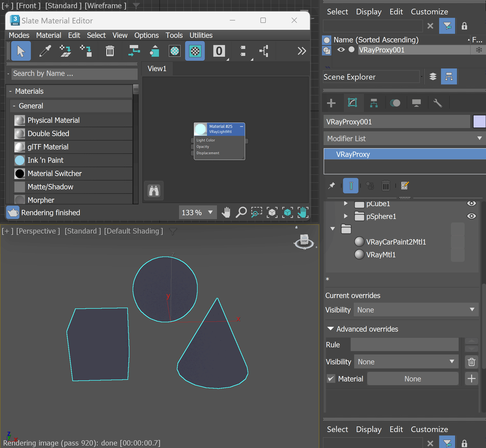Screen dimensions: 486x448
Task: Open Configure Modifier Sets
Action: (x=404, y=186)
